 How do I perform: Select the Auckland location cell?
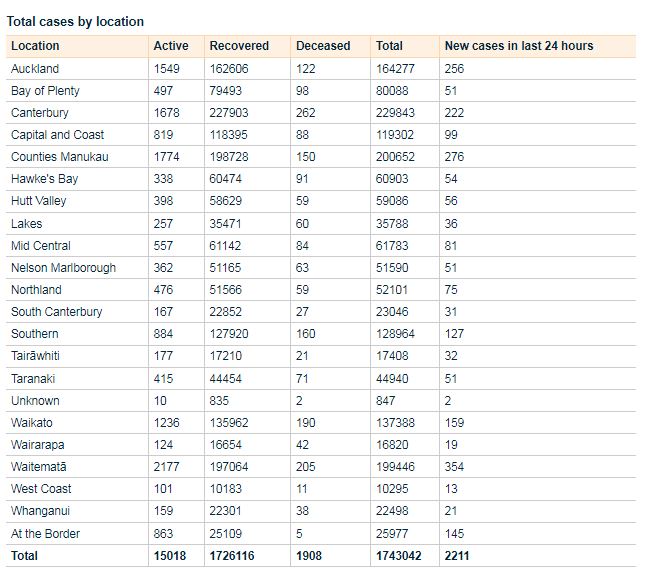35,69
